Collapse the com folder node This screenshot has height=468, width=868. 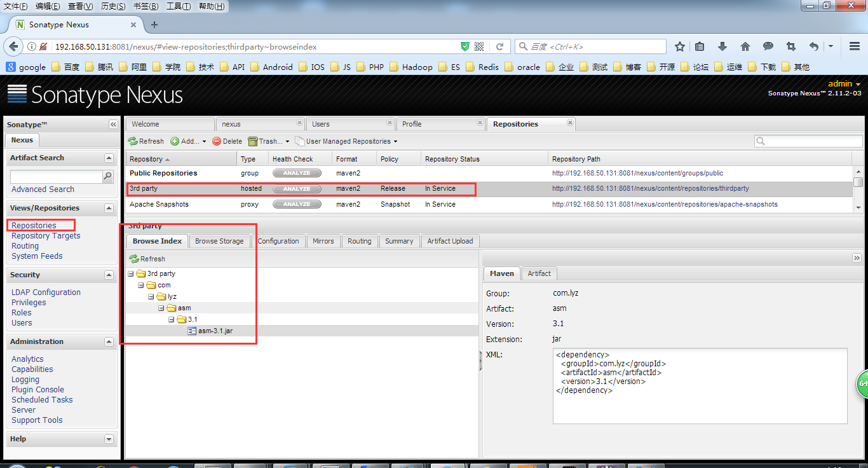tap(141, 286)
